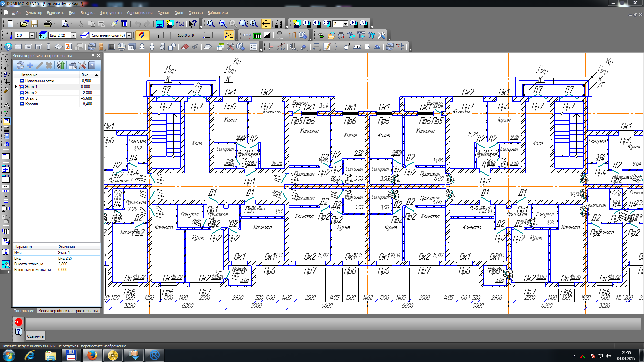Click the refresh icon in construction manager
Screen dimensions: 644x362
pyautogui.click(x=20, y=65)
